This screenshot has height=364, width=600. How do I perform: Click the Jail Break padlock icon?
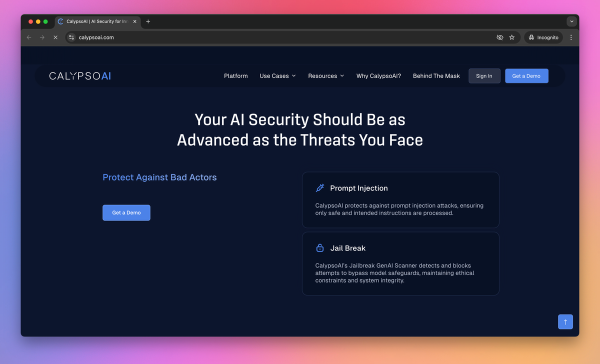[320, 248]
